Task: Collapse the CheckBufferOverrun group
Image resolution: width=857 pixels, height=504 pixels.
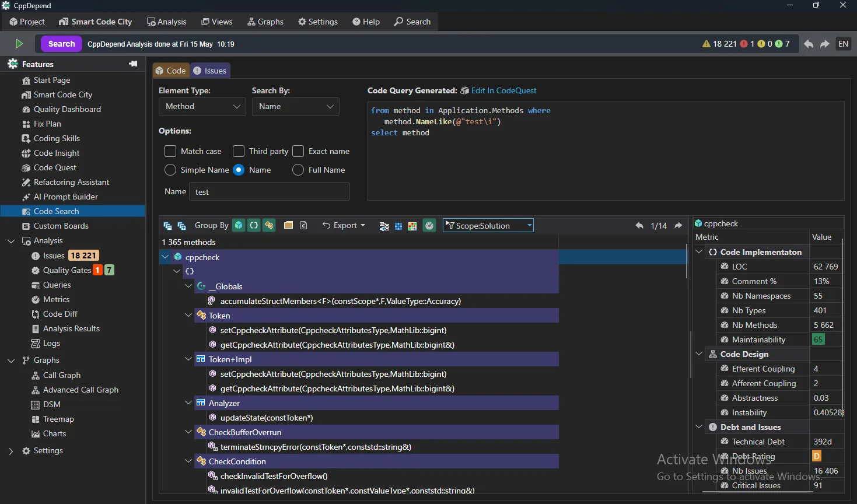Action: click(188, 432)
